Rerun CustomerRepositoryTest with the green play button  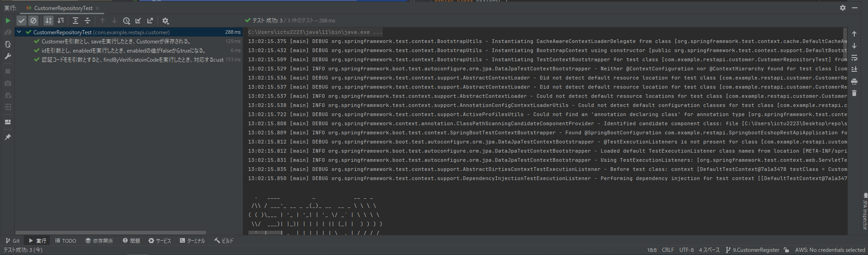tap(8, 21)
